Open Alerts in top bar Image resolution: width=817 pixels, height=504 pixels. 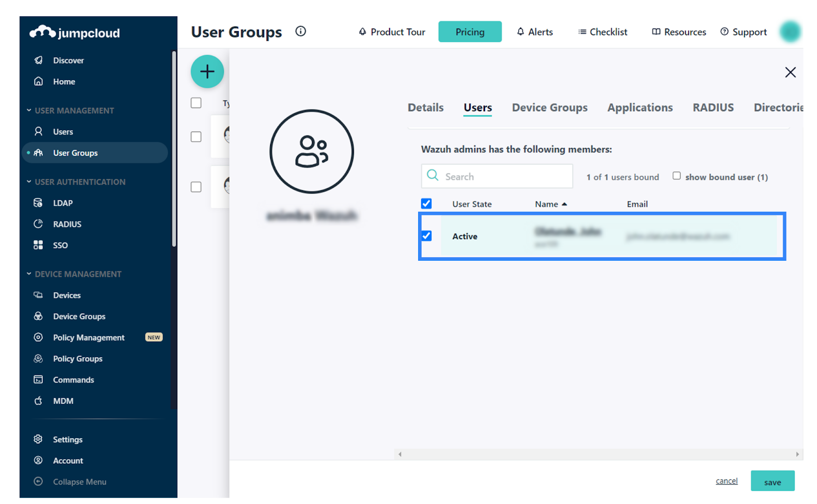535,32
